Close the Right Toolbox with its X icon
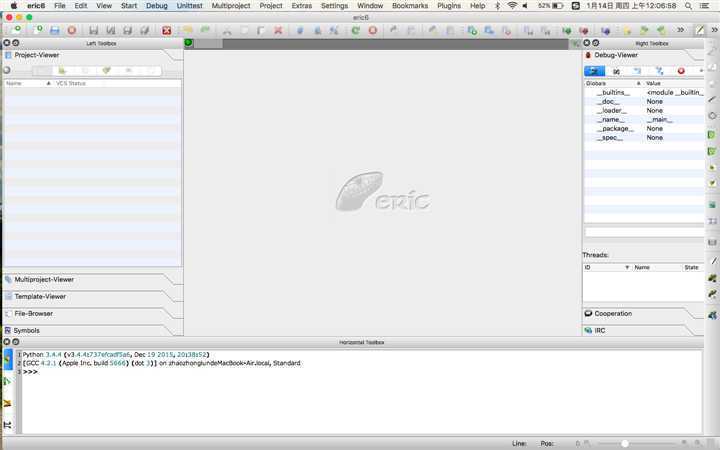The image size is (720, 450). click(x=586, y=43)
